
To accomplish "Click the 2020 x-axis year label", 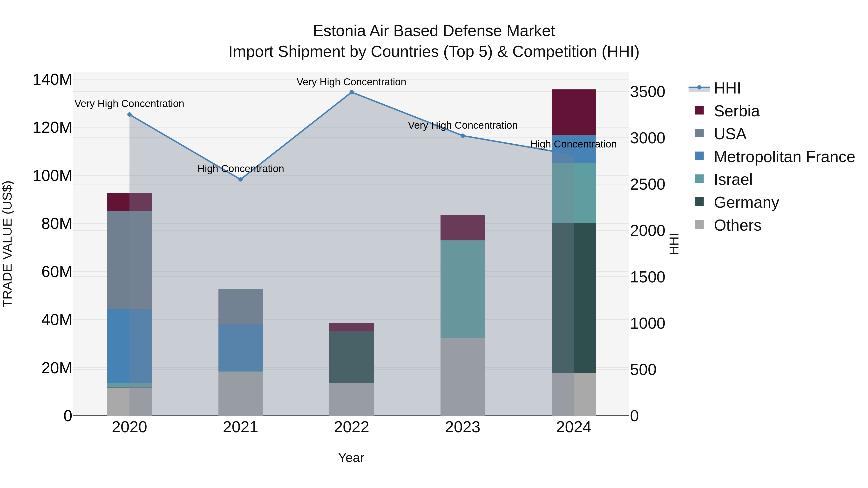I will (x=129, y=427).
